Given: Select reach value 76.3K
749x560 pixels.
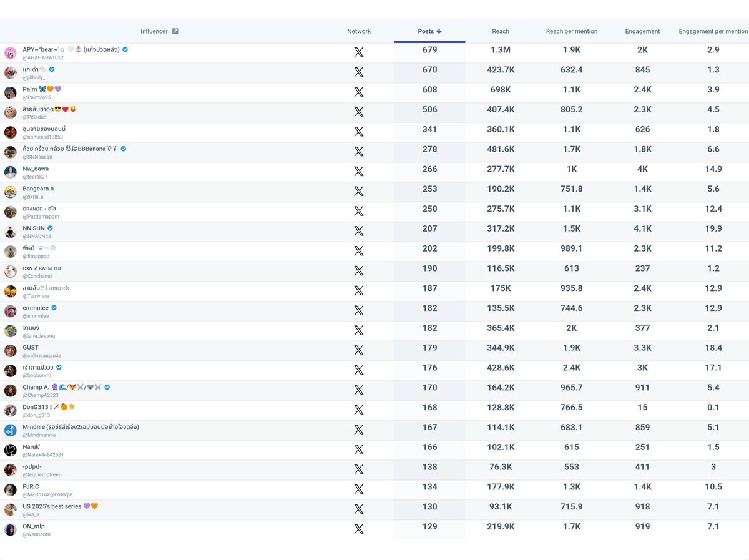Looking at the screenshot, I should point(501,467).
